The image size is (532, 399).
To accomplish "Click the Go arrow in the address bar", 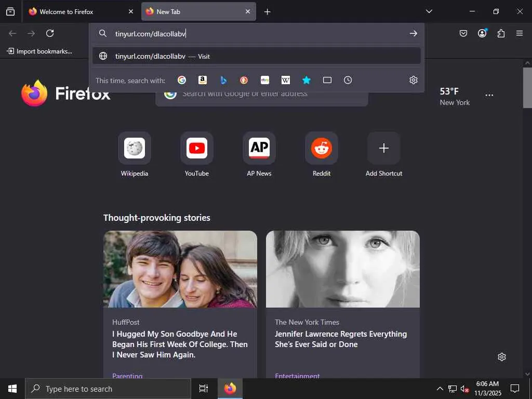I will [x=413, y=33].
